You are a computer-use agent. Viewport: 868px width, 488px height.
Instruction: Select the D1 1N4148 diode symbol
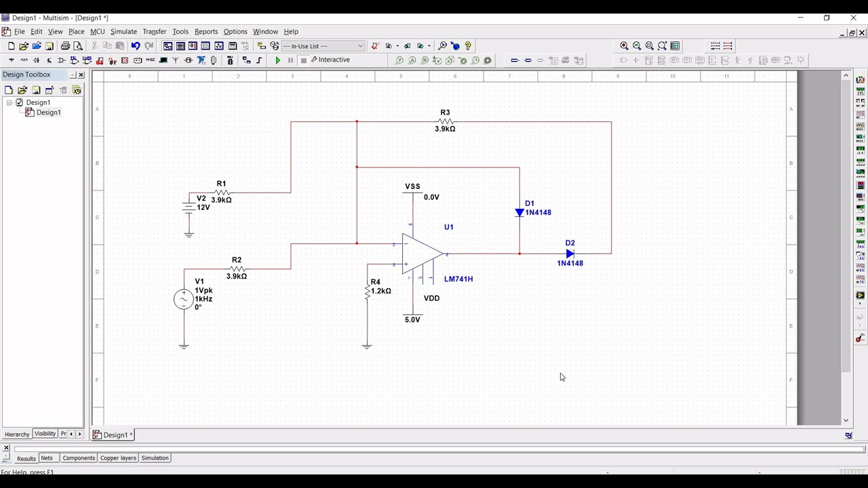point(519,213)
